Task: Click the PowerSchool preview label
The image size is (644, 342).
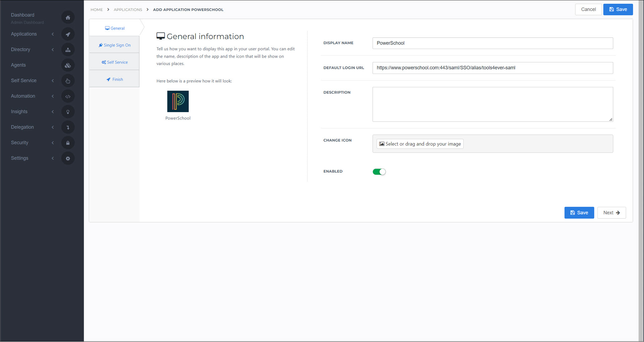Action: coord(178,118)
